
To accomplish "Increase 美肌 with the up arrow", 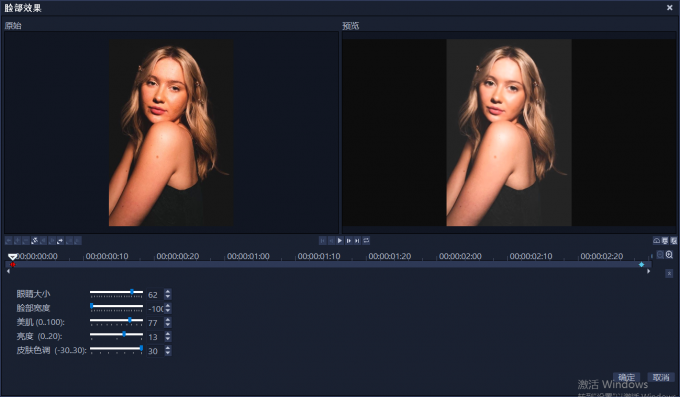I will [x=168, y=320].
